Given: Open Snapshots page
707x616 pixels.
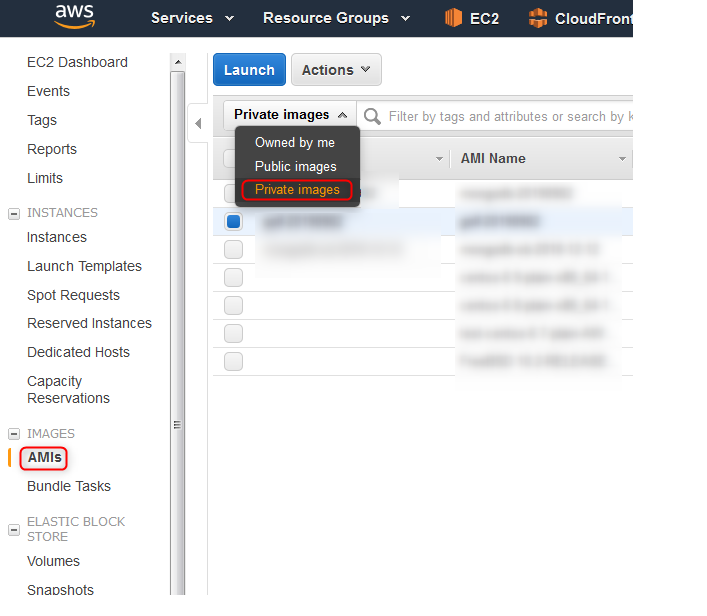Looking at the screenshot, I should (60, 589).
